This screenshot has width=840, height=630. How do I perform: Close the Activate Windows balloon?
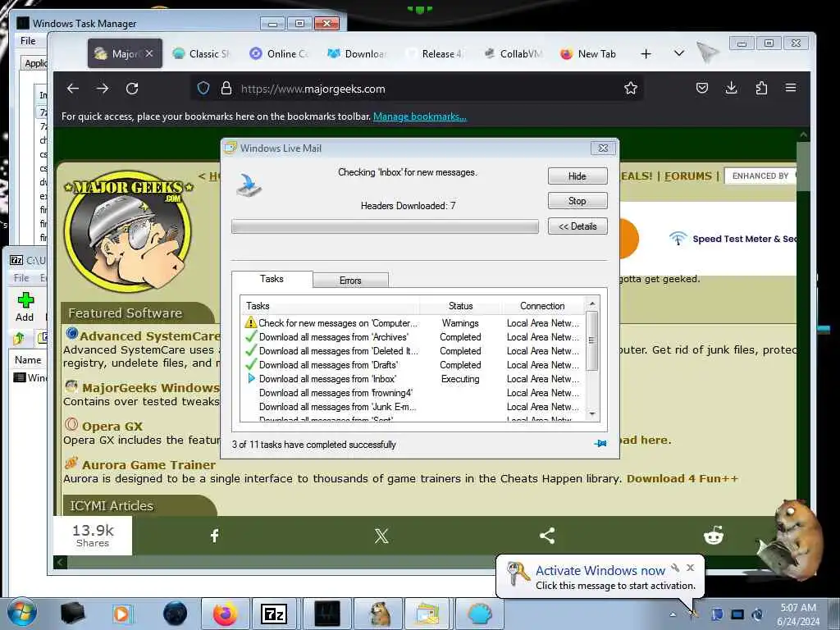coord(691,568)
